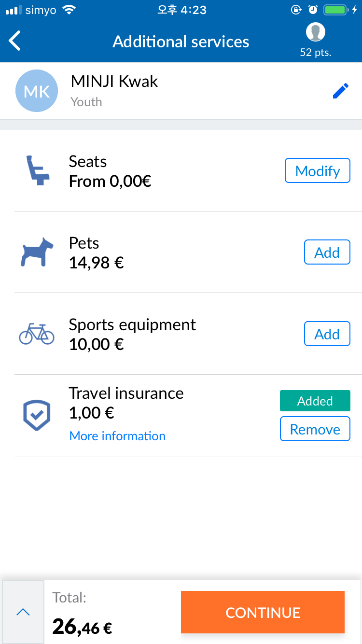362x644 pixels.
Task: Tap the pencil icon to edit passenger
Action: click(341, 91)
